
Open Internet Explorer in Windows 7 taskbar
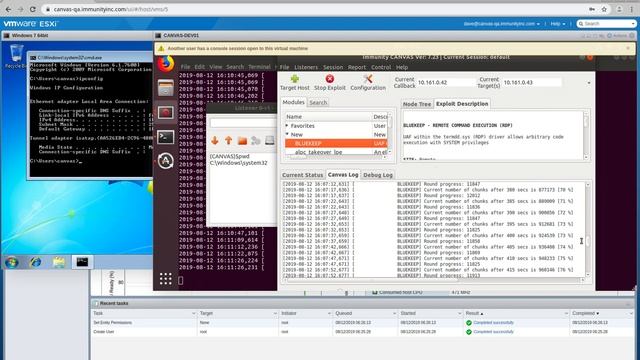click(36, 262)
